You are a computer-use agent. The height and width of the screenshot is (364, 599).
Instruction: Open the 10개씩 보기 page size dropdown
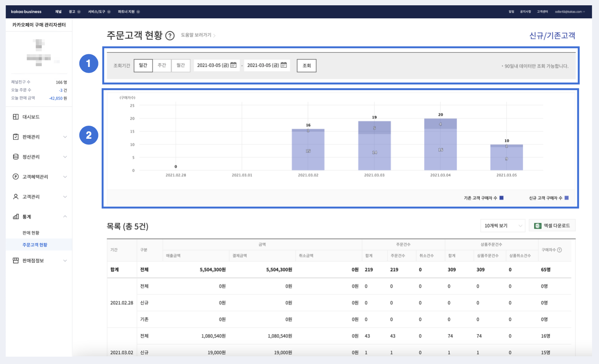click(x=503, y=226)
